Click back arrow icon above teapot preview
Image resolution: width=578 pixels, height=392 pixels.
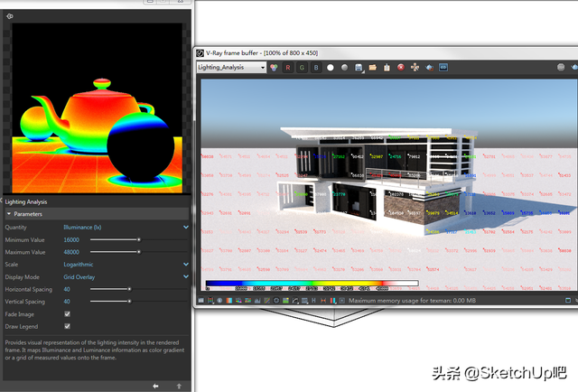point(10,16)
